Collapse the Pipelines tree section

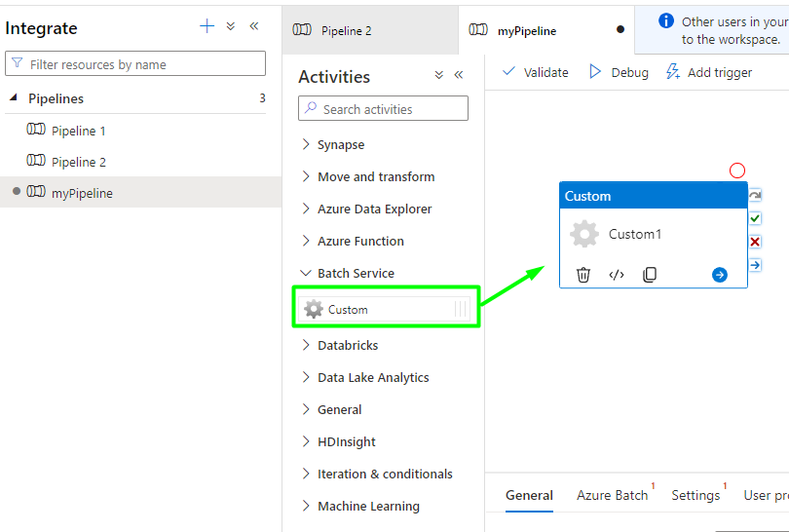point(14,97)
